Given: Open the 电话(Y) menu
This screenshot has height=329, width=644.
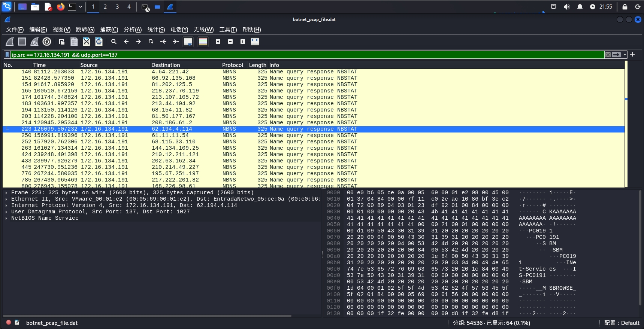Looking at the screenshot, I should (x=179, y=30).
